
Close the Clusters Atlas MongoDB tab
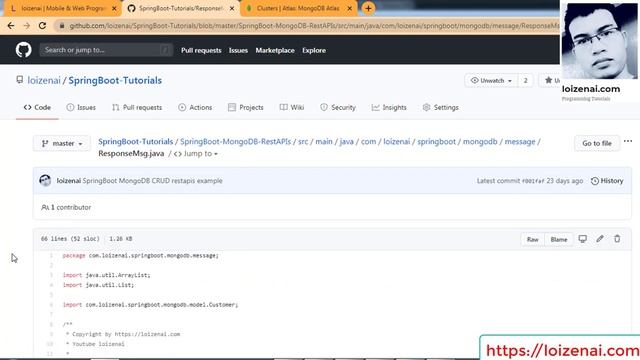click(x=349, y=8)
